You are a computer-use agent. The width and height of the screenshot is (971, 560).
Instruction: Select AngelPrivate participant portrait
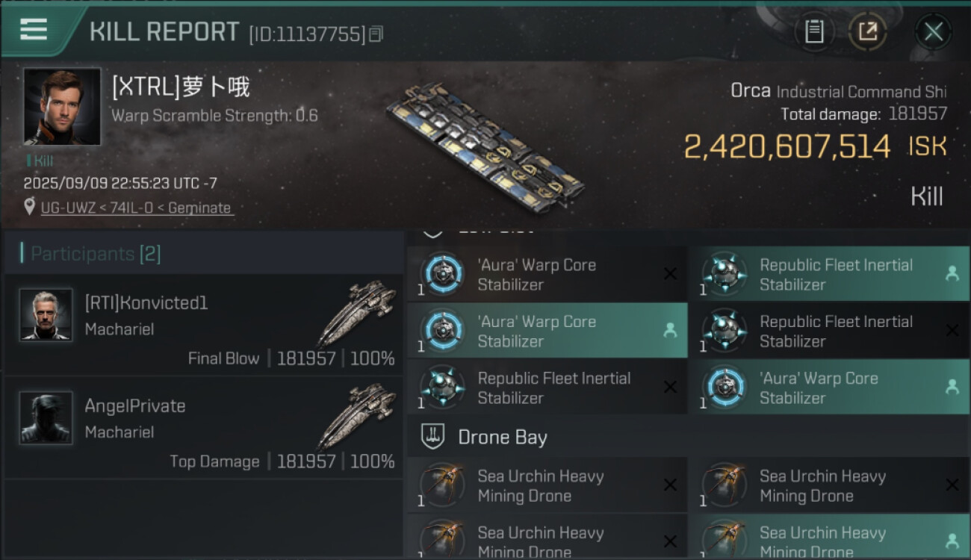point(46,417)
